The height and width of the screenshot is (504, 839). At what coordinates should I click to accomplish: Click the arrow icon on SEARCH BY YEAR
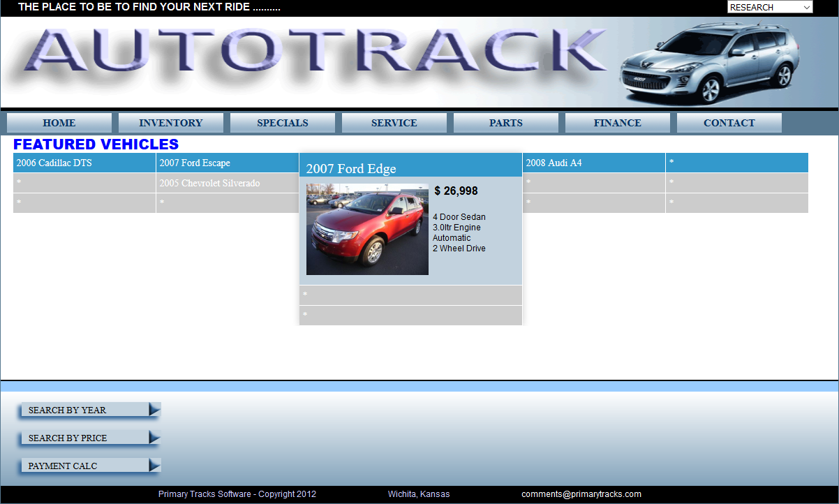154,410
